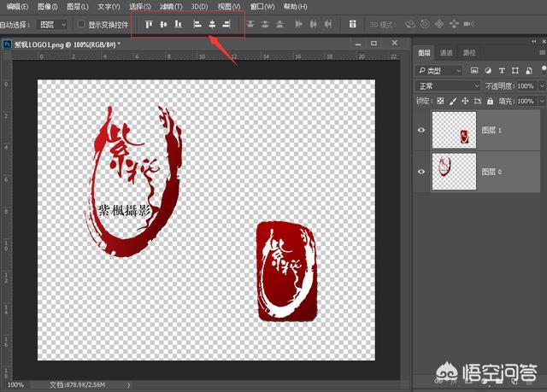547x392 pixels.
Task: Open the 文字 menu
Action: [x=109, y=6]
